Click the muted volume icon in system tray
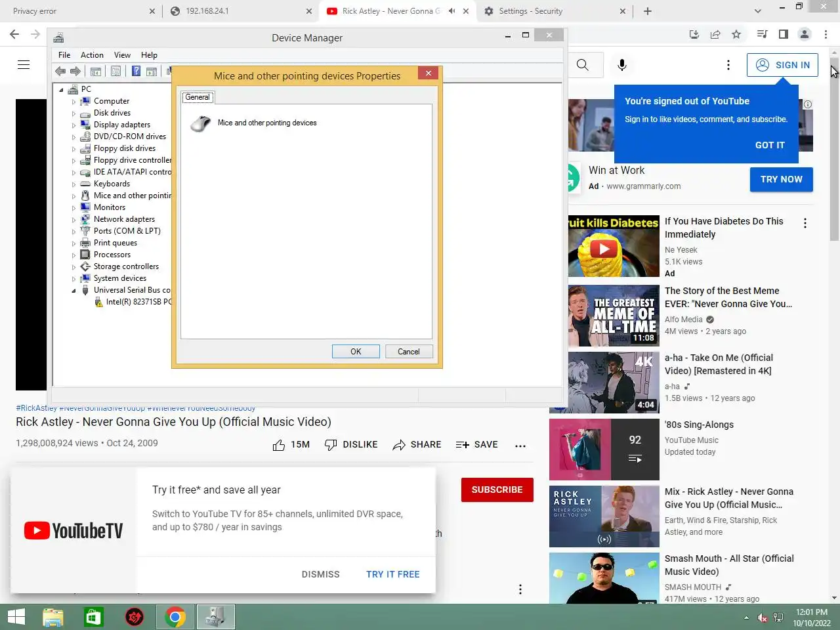840x630 pixels. click(762, 618)
